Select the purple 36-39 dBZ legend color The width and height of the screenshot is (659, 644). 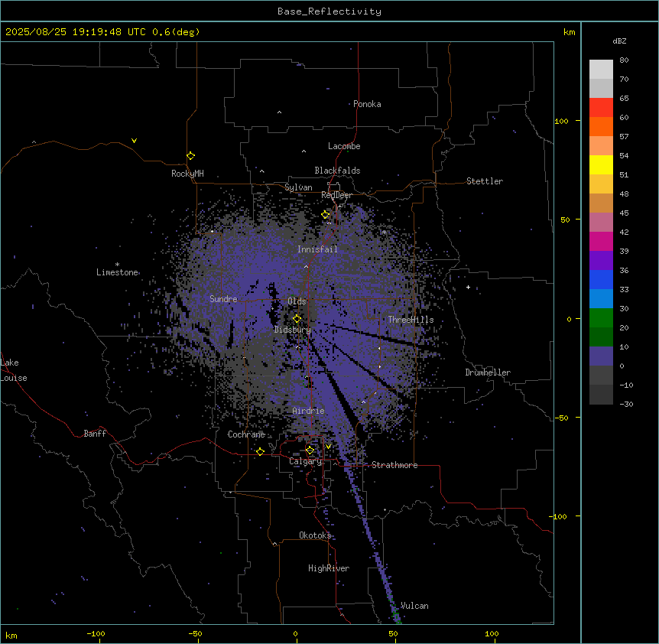coord(601,260)
